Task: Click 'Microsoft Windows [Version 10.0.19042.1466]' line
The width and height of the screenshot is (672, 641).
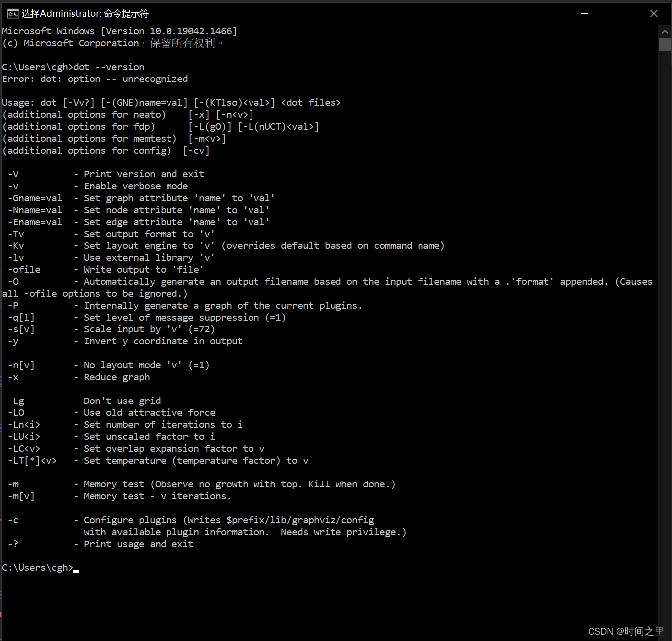Action: pos(120,31)
